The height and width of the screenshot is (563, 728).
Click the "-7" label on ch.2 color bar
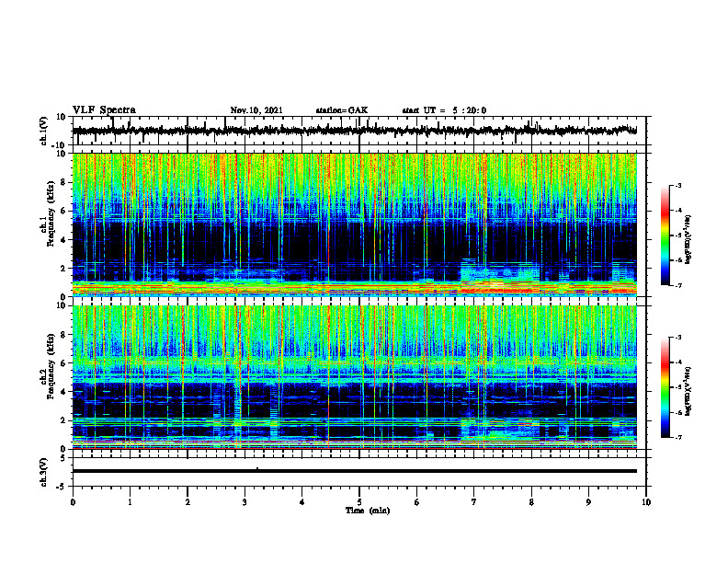[x=677, y=437]
